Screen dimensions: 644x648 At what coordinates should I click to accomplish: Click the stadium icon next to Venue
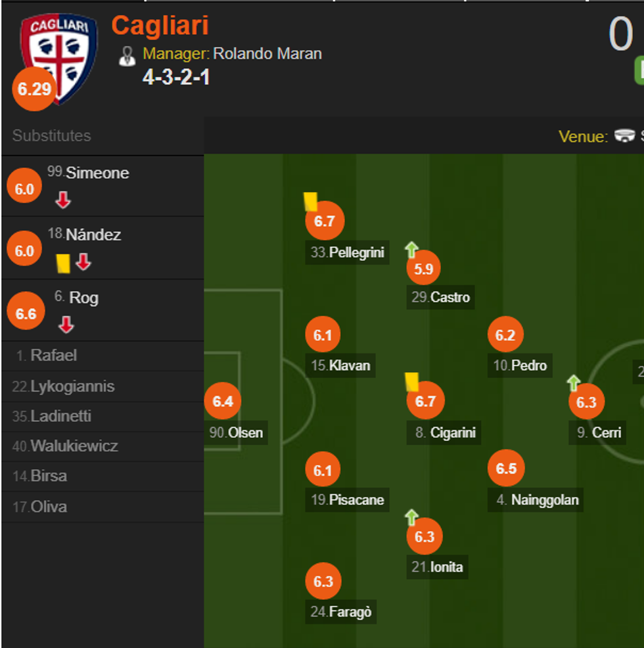[x=624, y=136]
